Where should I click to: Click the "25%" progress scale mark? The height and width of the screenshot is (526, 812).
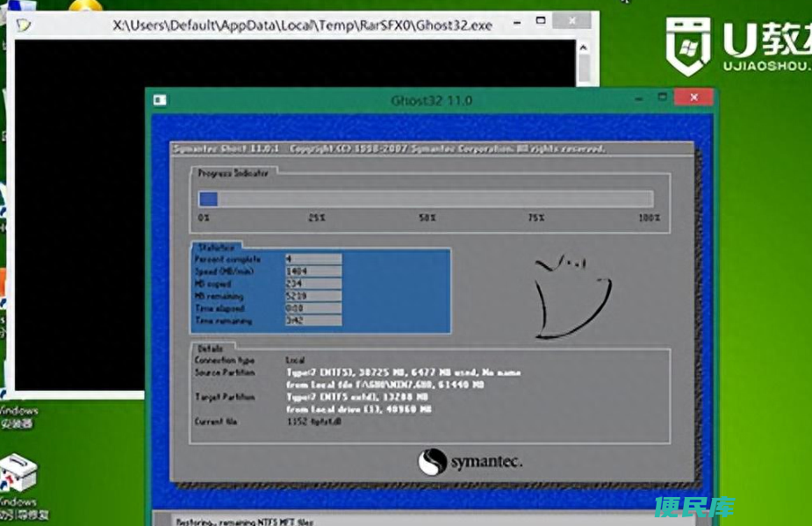click(317, 218)
